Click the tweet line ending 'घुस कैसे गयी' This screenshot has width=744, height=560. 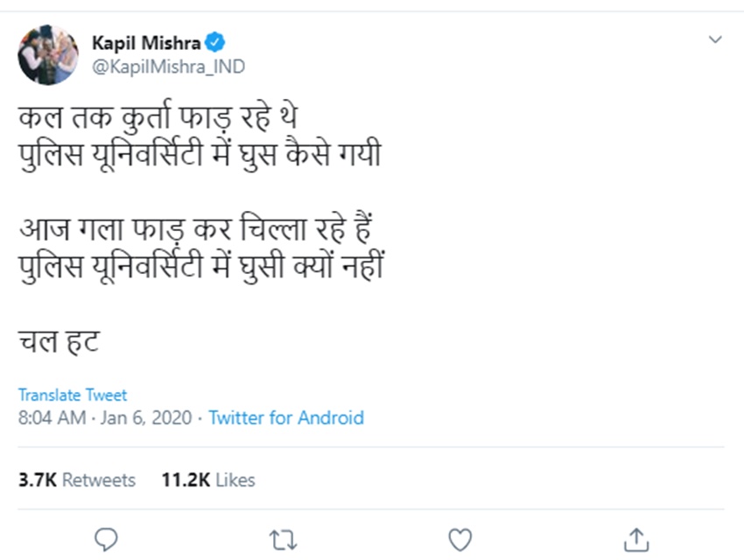coord(200,157)
